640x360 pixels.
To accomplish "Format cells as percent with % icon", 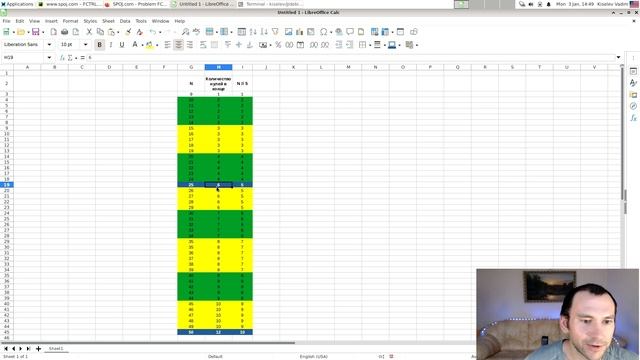I will pos(278,44).
